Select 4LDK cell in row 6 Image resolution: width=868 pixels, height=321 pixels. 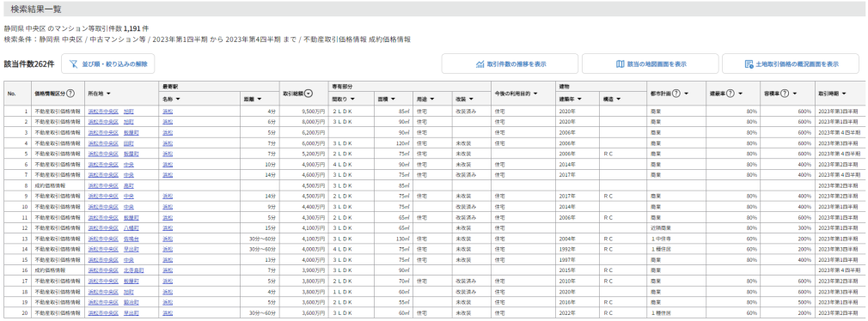(351, 165)
